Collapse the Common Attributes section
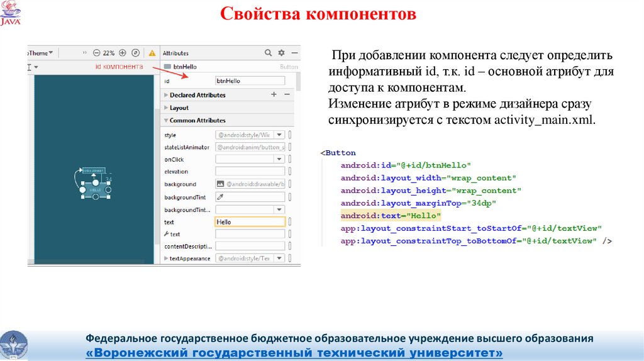 pyautogui.click(x=166, y=120)
